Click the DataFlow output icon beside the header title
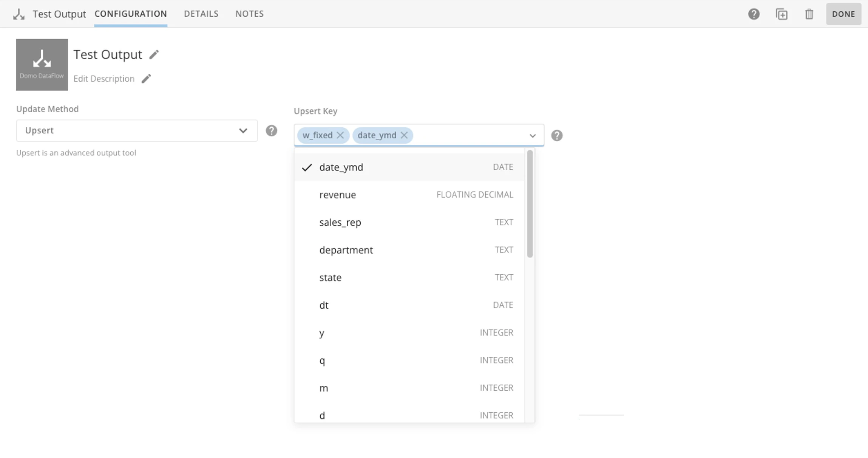The width and height of the screenshot is (868, 458). point(19,14)
